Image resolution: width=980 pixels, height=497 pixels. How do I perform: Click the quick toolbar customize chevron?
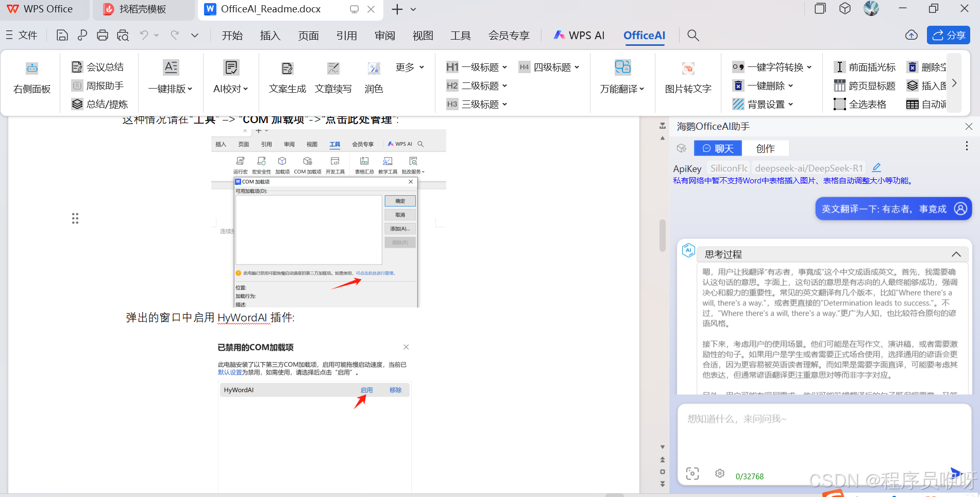[x=195, y=35]
